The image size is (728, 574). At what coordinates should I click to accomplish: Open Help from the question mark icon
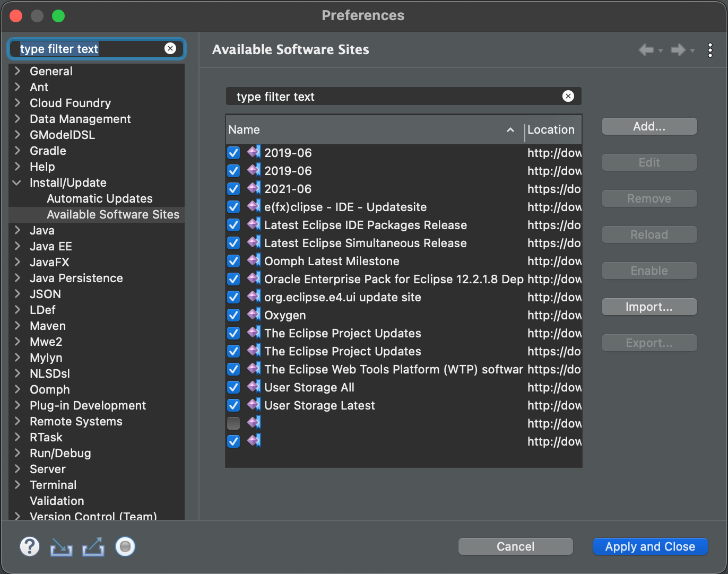click(x=29, y=546)
